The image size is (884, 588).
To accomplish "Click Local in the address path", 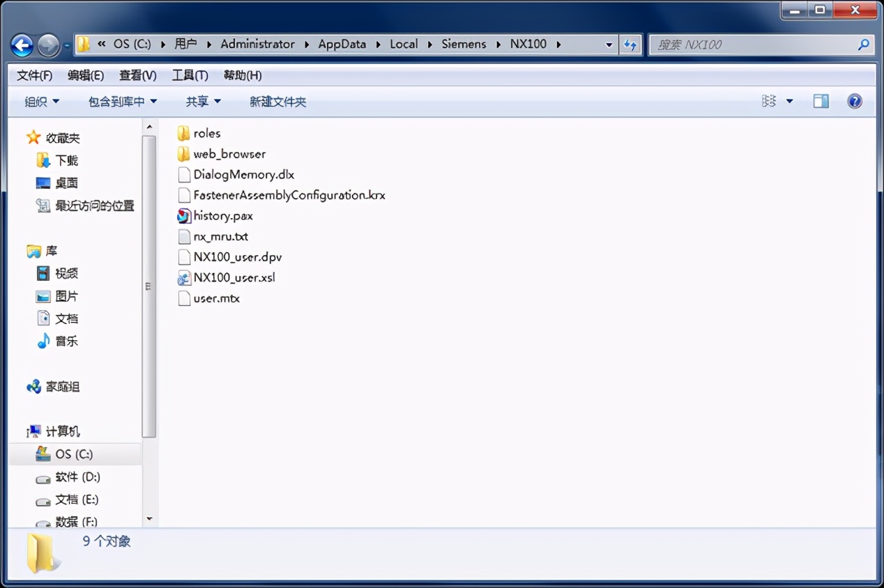I will pyautogui.click(x=404, y=44).
